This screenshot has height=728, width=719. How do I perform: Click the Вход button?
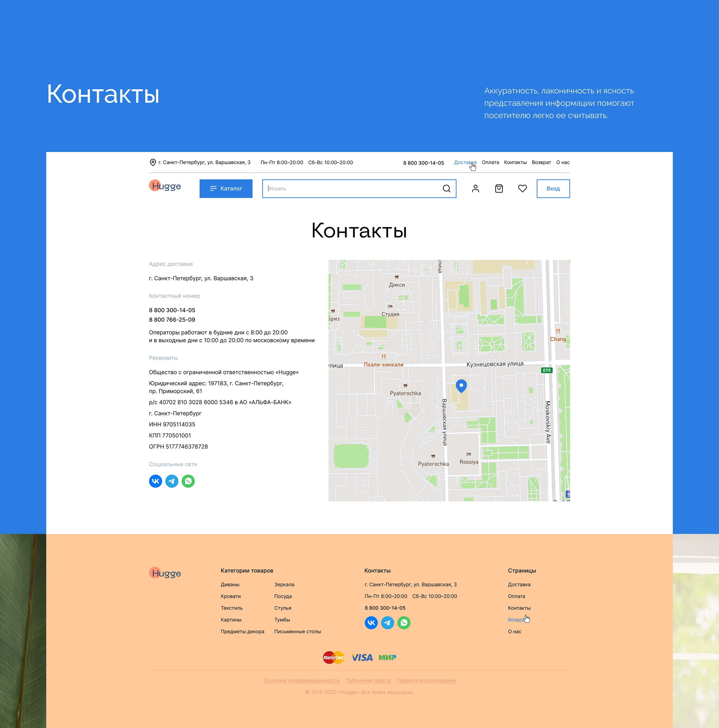click(553, 188)
